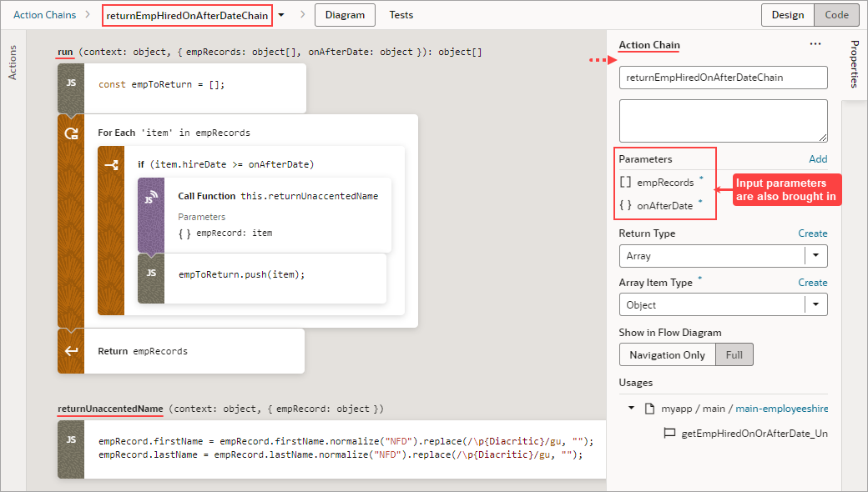The image size is (868, 492).
Task: Click the Add link to create a parameter
Action: [x=818, y=158]
